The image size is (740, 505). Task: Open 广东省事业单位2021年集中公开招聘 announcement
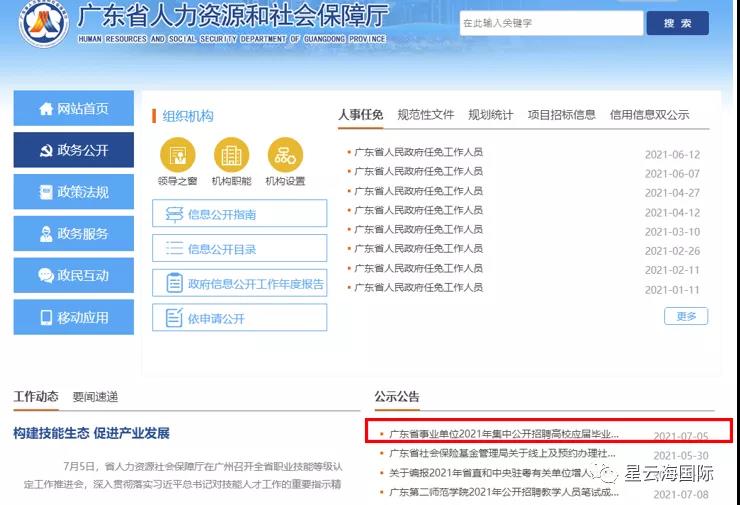(x=504, y=434)
